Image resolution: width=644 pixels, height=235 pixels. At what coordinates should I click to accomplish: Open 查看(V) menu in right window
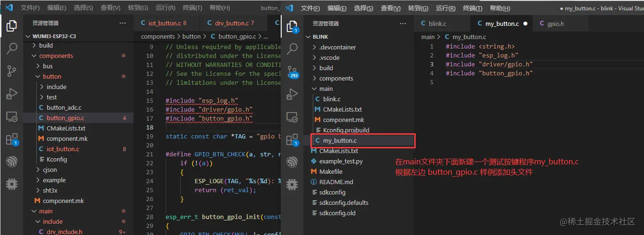tap(390, 8)
